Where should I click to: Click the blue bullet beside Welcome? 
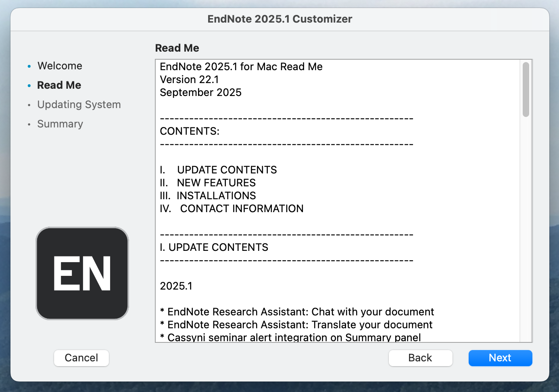pos(29,66)
